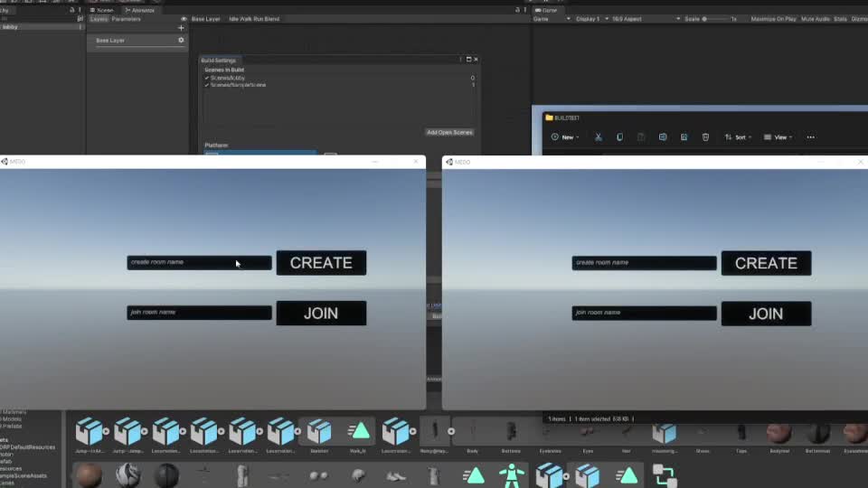
Task: Select the URPDefaultResources folder in Project tree
Action: 28,447
